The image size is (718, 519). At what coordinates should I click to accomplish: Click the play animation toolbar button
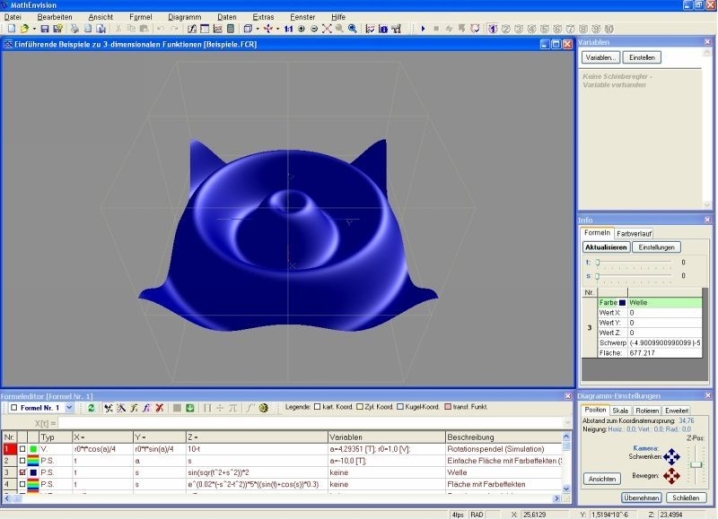[x=423, y=29]
